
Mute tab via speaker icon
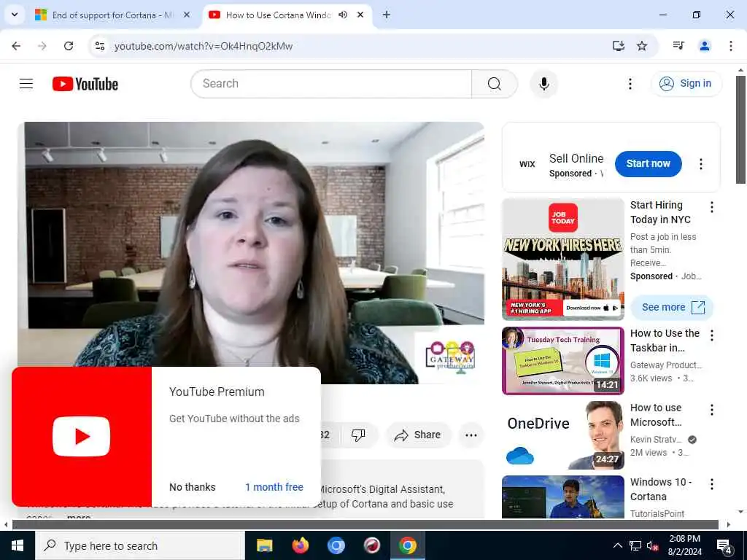pos(343,15)
